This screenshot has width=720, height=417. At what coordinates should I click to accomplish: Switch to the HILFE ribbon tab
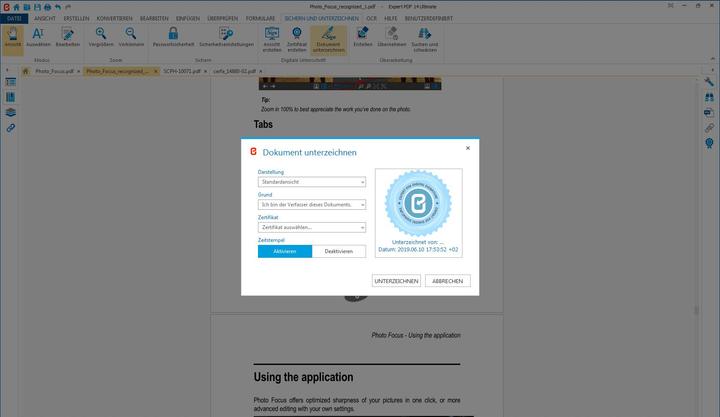coord(390,18)
